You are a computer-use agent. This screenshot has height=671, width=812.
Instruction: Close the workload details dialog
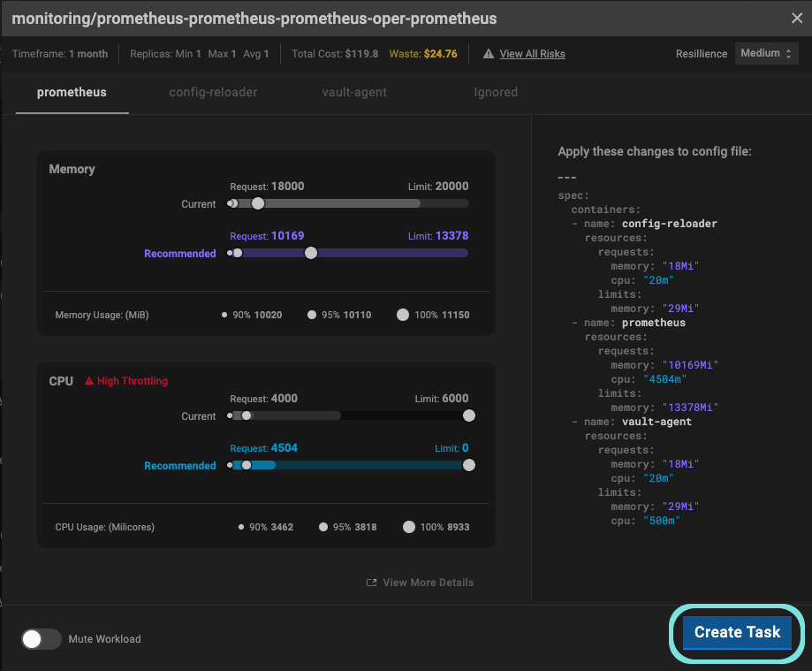(x=796, y=19)
